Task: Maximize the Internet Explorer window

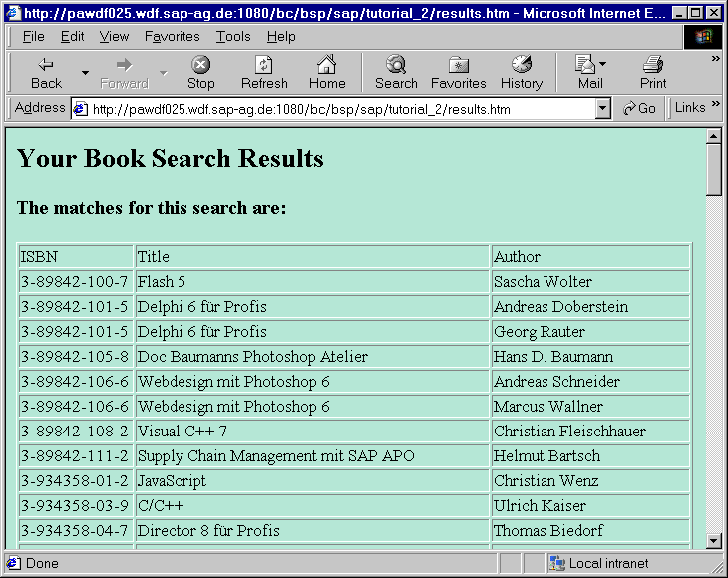Action: tap(695, 13)
